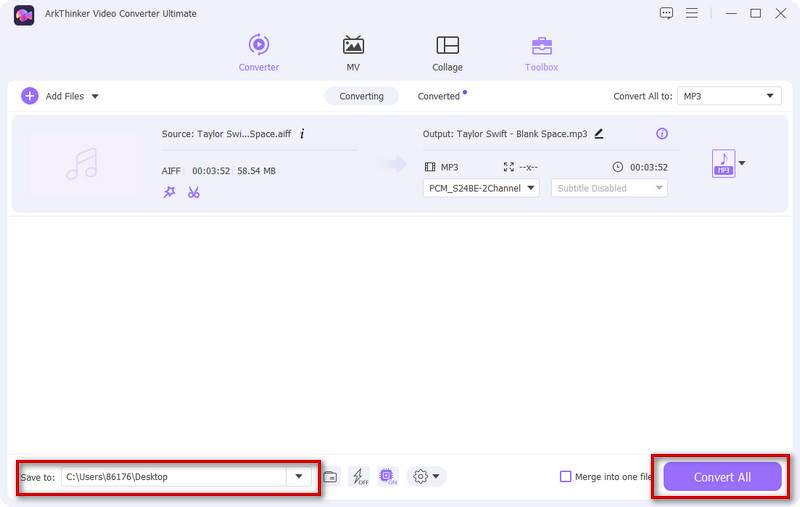Open the MV tab
800x507 pixels.
pyautogui.click(x=353, y=53)
